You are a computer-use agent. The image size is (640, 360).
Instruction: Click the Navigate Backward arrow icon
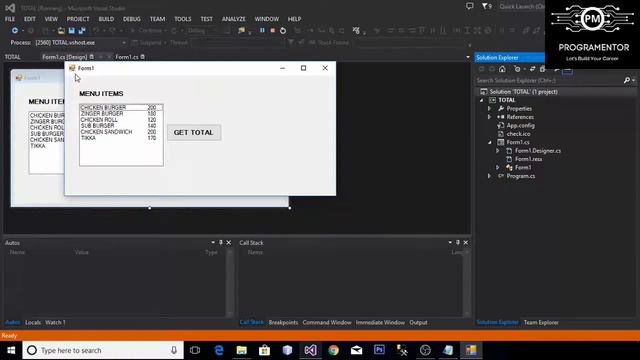pos(15,31)
